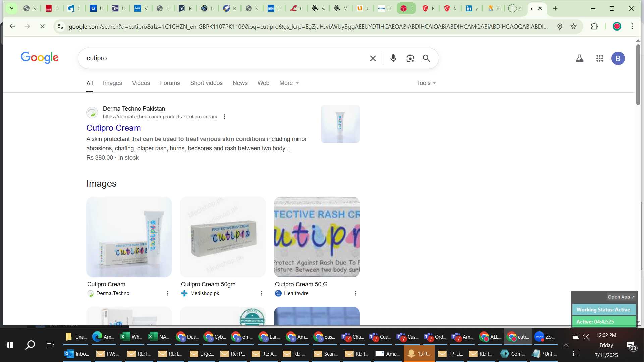Open Cutipro Cream result link
Viewport: 644px width, 362px height.
click(x=113, y=128)
